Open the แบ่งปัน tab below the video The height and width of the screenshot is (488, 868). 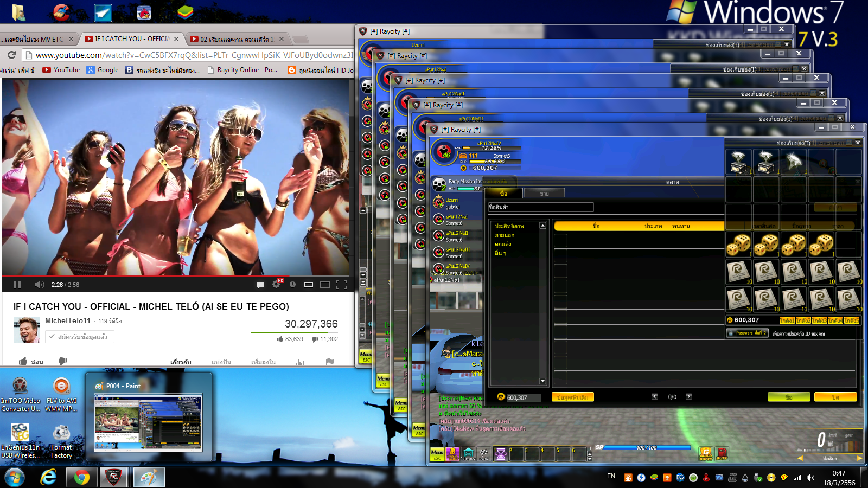tap(221, 362)
